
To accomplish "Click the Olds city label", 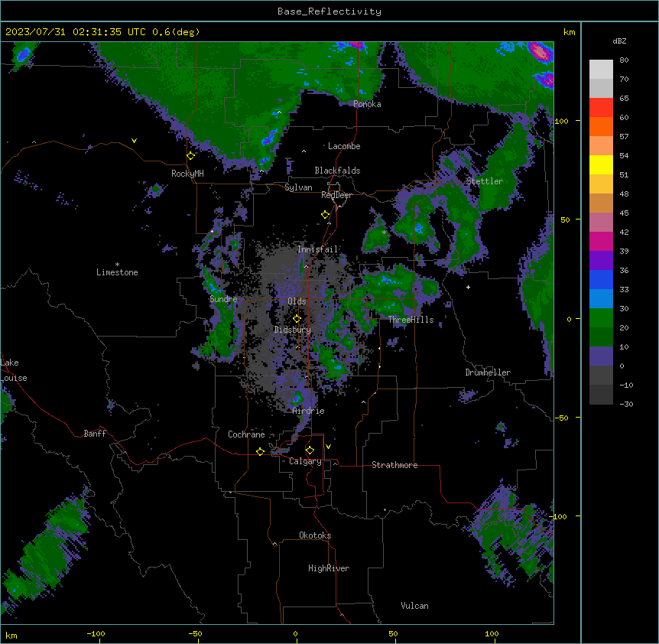I will tap(297, 301).
